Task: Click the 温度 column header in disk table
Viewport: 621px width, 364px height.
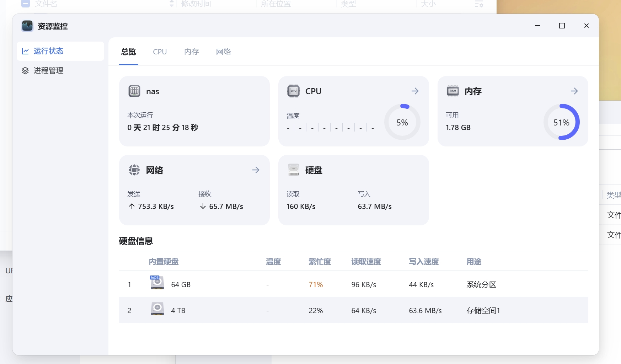Action: click(273, 262)
